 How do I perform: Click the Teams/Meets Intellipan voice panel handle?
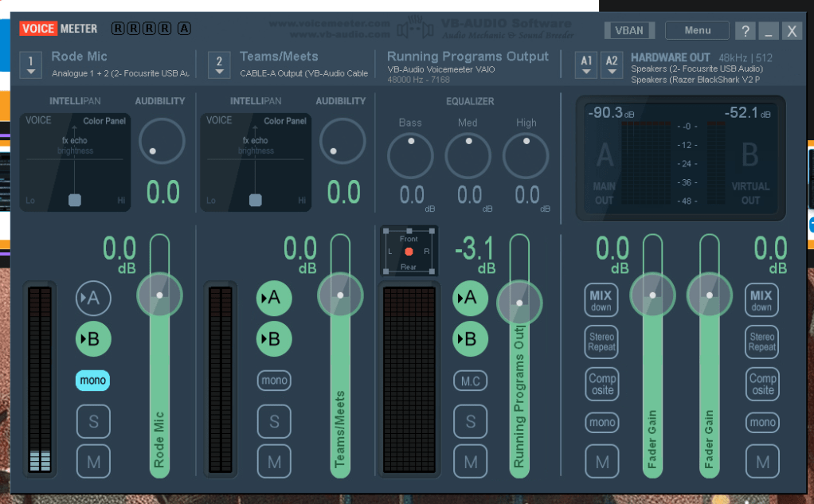point(256,200)
